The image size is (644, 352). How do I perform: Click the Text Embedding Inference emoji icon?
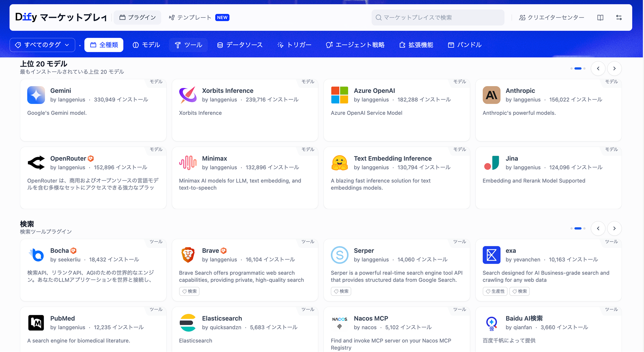click(340, 163)
